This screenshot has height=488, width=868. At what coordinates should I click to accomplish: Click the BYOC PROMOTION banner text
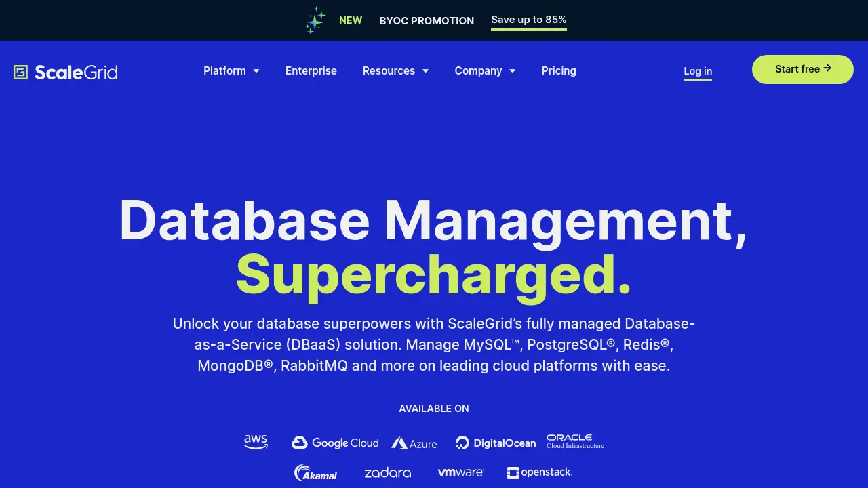tap(427, 20)
